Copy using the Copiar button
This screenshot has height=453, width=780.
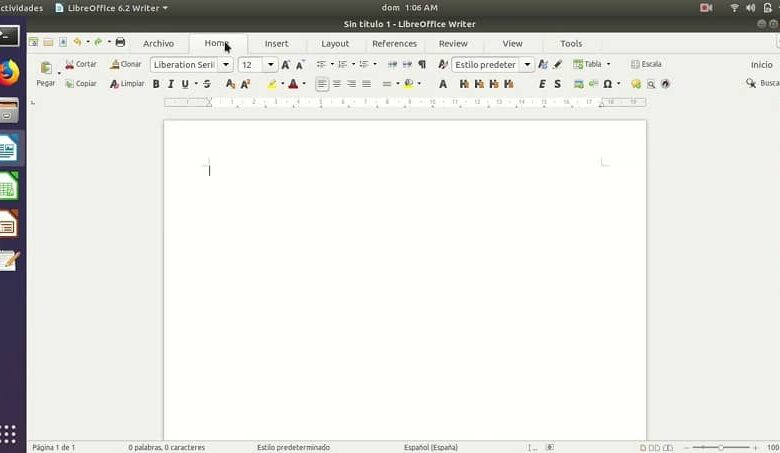tap(81, 84)
